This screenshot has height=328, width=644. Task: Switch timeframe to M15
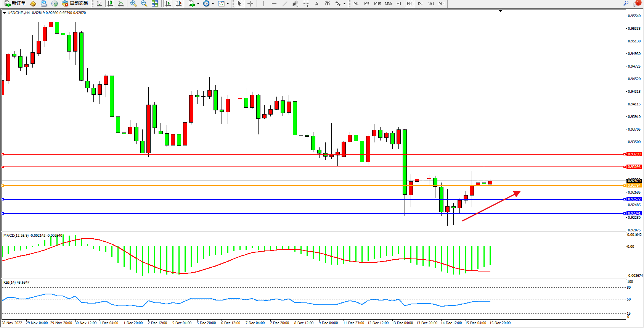(x=377, y=3)
